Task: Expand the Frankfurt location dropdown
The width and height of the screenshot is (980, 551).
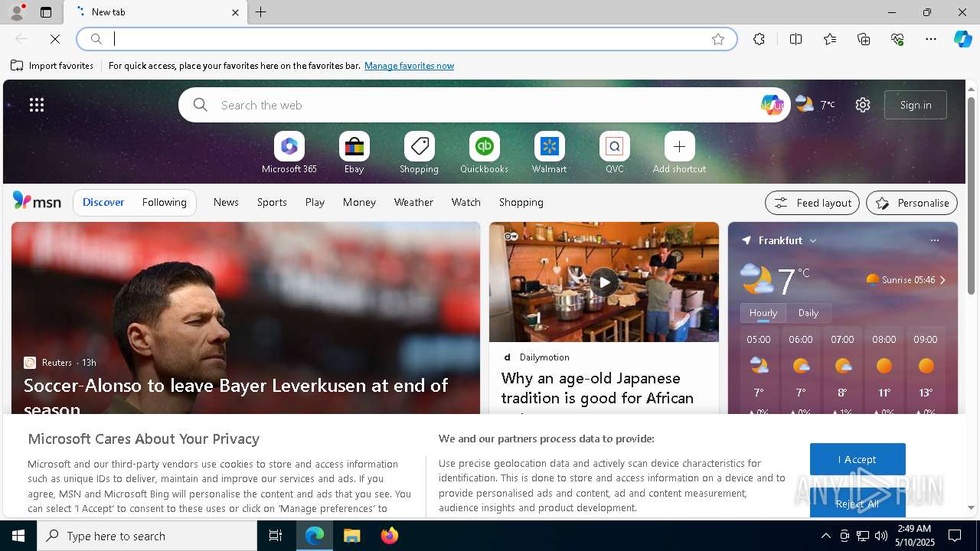Action: click(813, 240)
